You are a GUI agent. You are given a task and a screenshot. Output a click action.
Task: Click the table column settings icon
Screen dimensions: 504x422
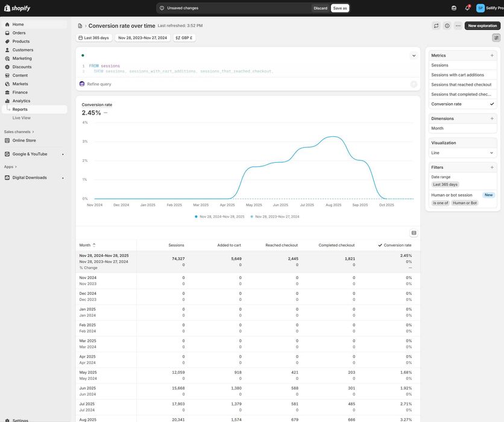(414, 233)
